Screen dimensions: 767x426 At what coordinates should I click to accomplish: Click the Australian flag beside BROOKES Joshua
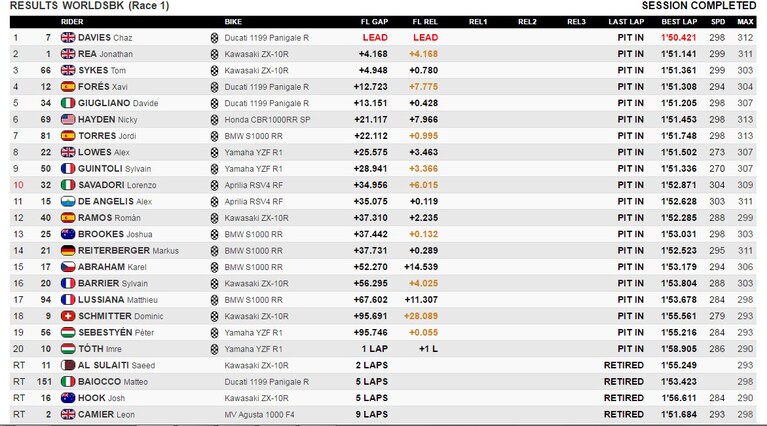click(x=68, y=234)
